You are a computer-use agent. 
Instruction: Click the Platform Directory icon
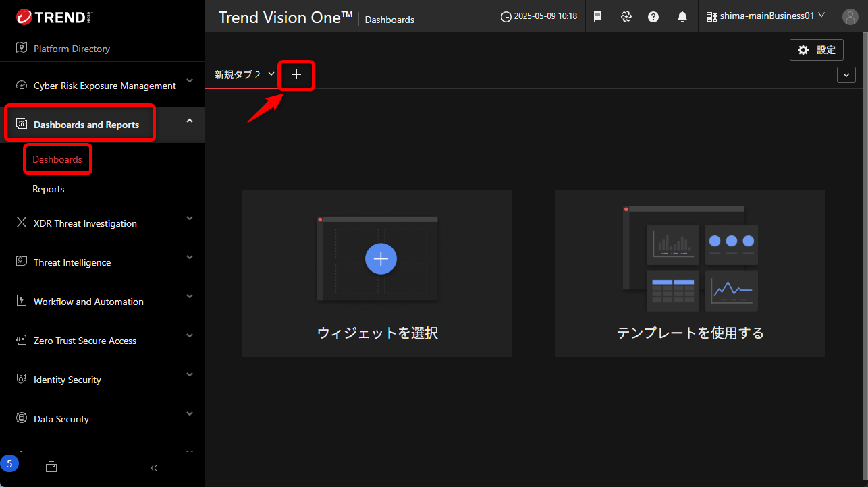tap(21, 49)
